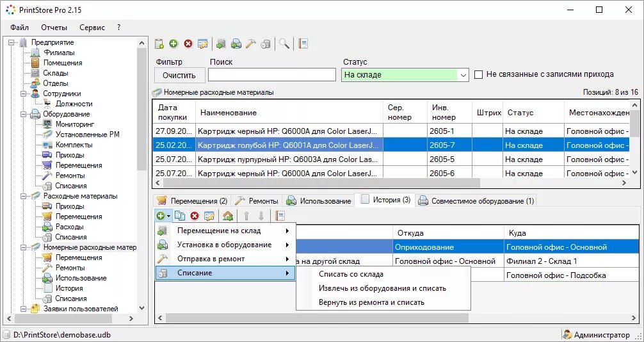Click the green plus icon in history toolbar
The width and height of the screenshot is (644, 342).
click(x=160, y=215)
